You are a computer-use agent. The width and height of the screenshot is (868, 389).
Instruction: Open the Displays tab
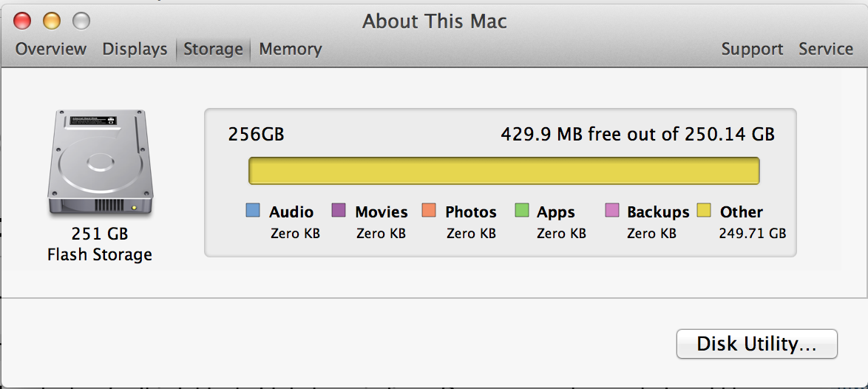pos(135,50)
